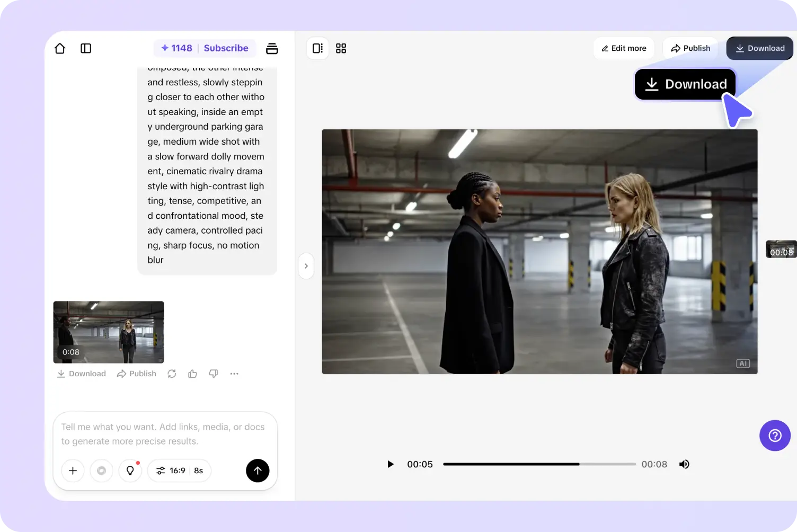Click the regenerate icon under the video thumbnail
Image resolution: width=797 pixels, height=532 pixels.
click(172, 374)
